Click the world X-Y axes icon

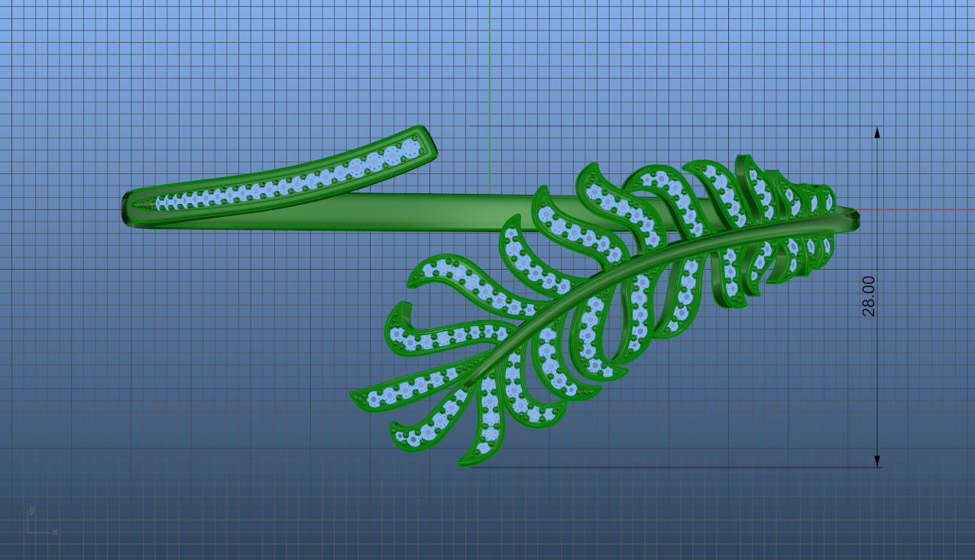(41, 520)
